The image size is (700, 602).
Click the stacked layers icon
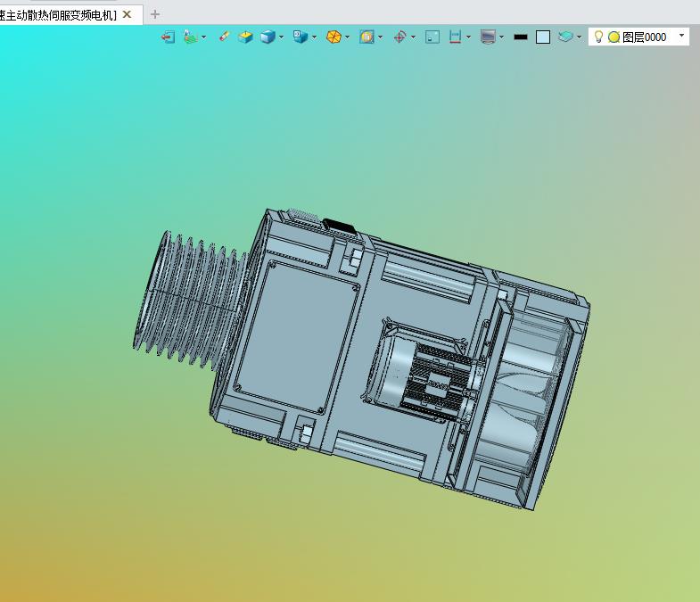565,37
